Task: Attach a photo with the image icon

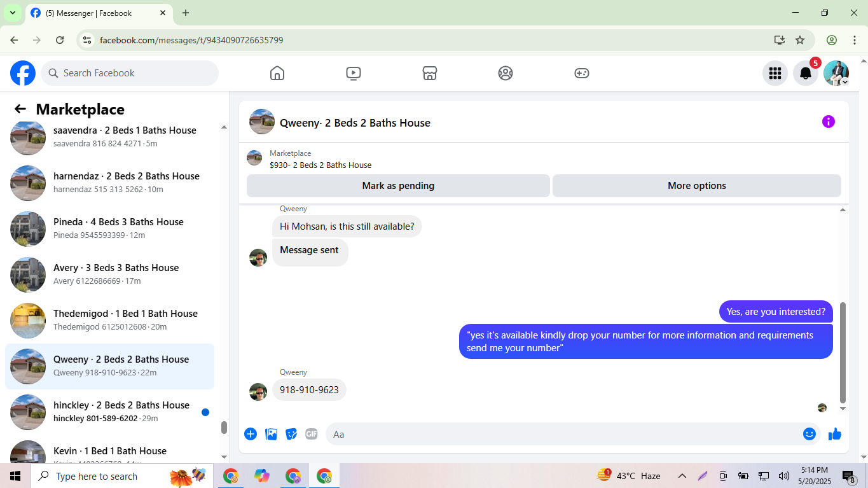Action: 271,434
